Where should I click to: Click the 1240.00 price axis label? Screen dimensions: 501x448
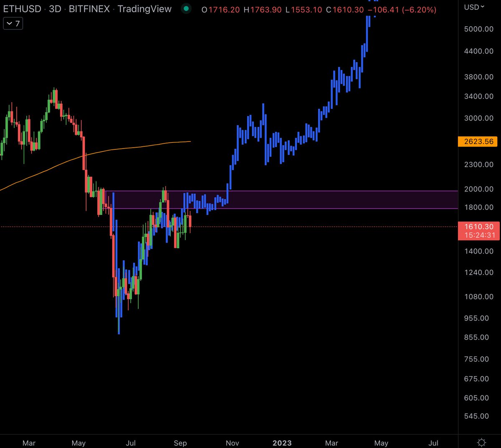pyautogui.click(x=478, y=272)
